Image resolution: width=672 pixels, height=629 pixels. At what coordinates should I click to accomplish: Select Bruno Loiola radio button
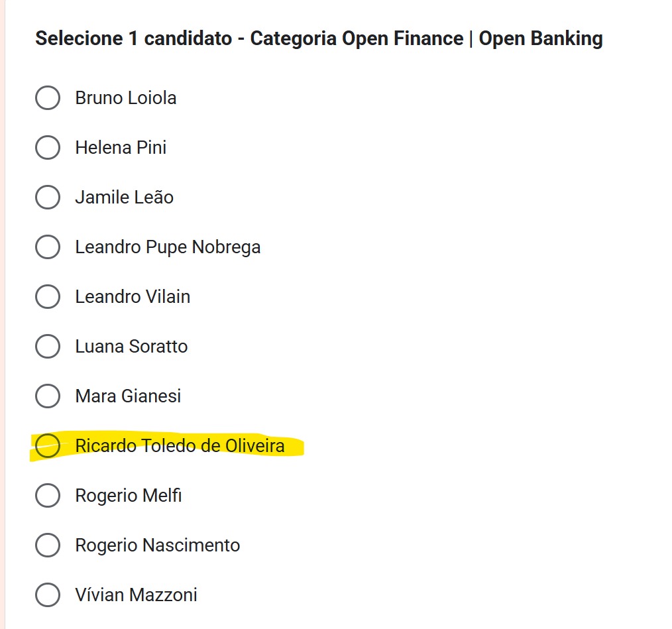[x=48, y=98]
